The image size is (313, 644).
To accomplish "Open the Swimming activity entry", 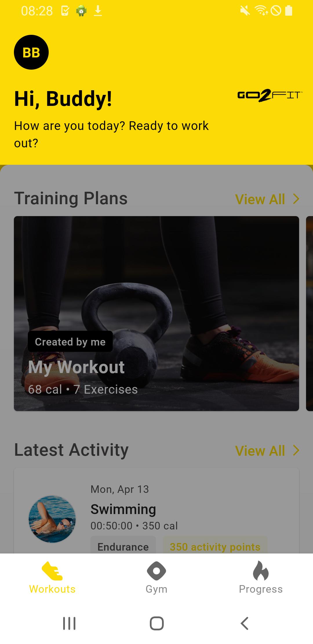I will (x=156, y=511).
